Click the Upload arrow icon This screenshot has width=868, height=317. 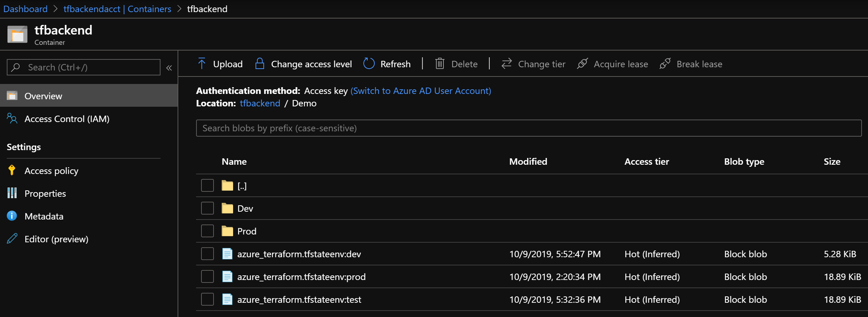click(202, 64)
